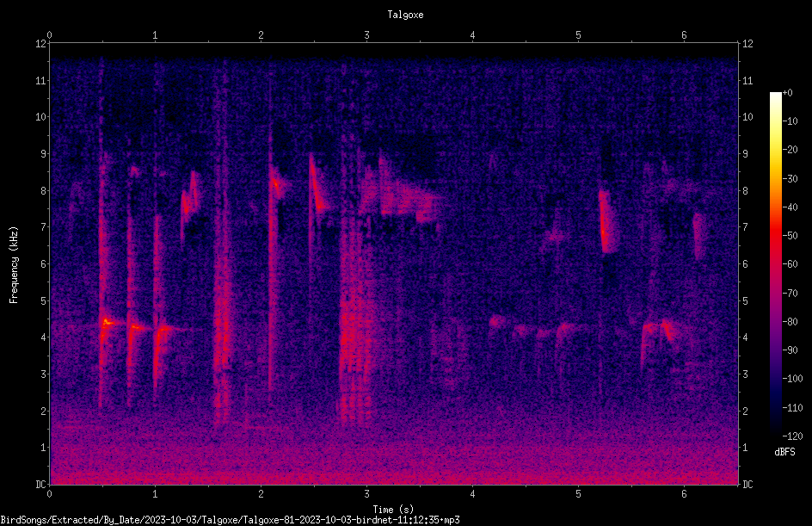Click the -90 label on the color scale
This screenshot has width=812, height=526.
790,350
